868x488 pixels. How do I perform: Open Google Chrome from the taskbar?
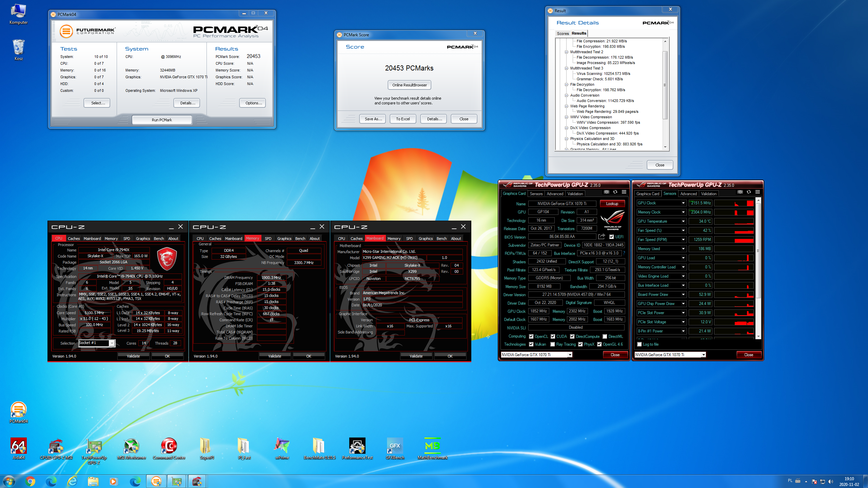30,481
